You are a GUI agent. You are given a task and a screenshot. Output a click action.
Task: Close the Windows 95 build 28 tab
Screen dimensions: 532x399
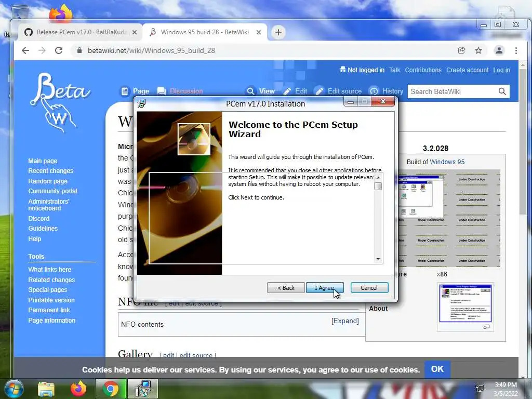coord(259,32)
